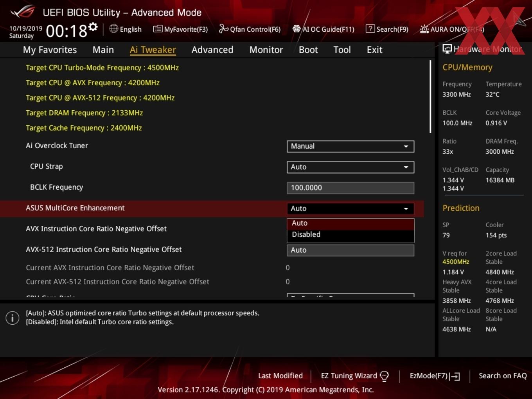Click the globe language icon
The height and width of the screenshot is (399, 532).
113,29
